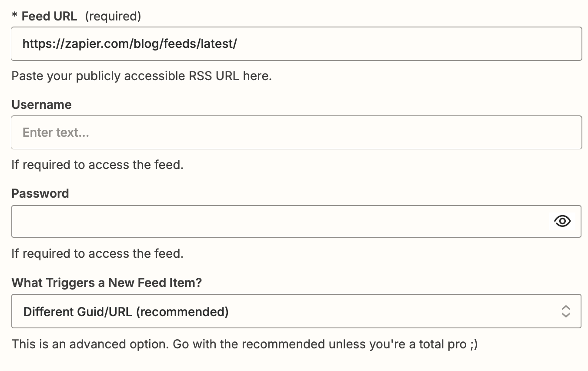Click the "Enter text..." placeholder
This screenshot has width=588, height=371.
(56, 132)
